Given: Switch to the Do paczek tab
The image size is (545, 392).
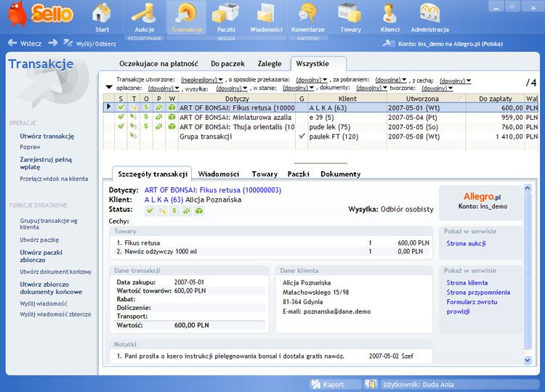Looking at the screenshot, I should (227, 64).
